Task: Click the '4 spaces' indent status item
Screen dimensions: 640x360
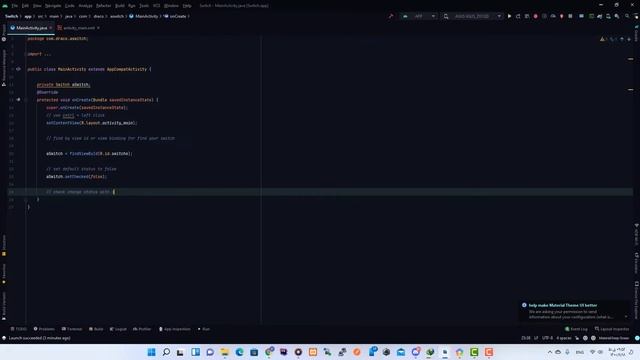Action: (x=564, y=338)
